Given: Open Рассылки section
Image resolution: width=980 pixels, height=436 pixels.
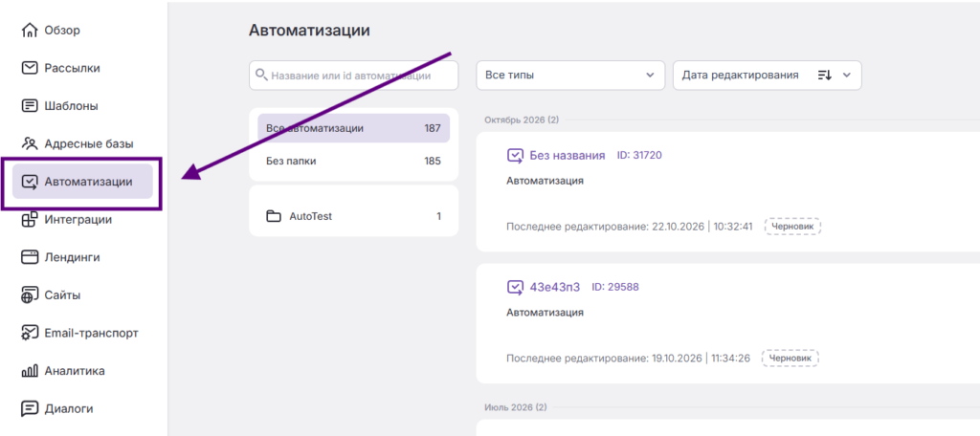Looking at the screenshot, I should point(72,68).
